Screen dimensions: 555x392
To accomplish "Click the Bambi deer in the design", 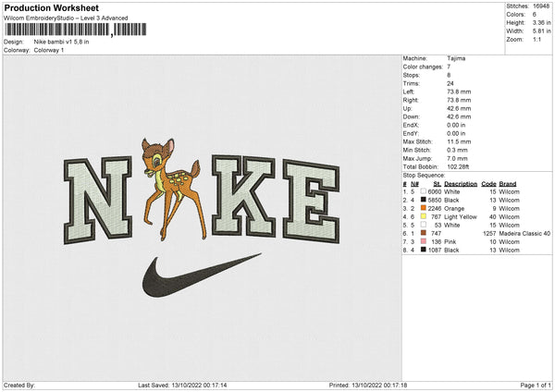I will (x=174, y=190).
